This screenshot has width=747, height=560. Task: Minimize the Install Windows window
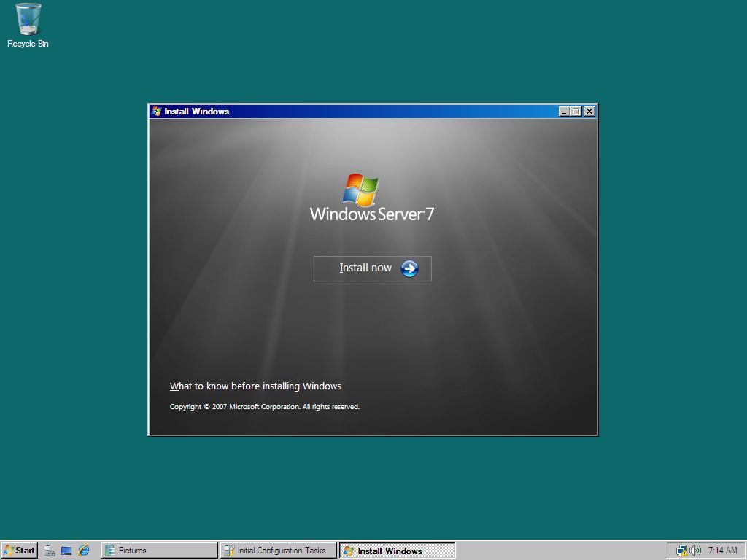point(562,111)
